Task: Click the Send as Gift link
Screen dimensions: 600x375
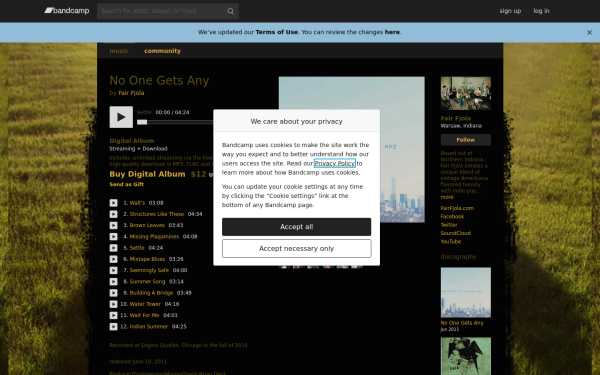Action: [127, 184]
